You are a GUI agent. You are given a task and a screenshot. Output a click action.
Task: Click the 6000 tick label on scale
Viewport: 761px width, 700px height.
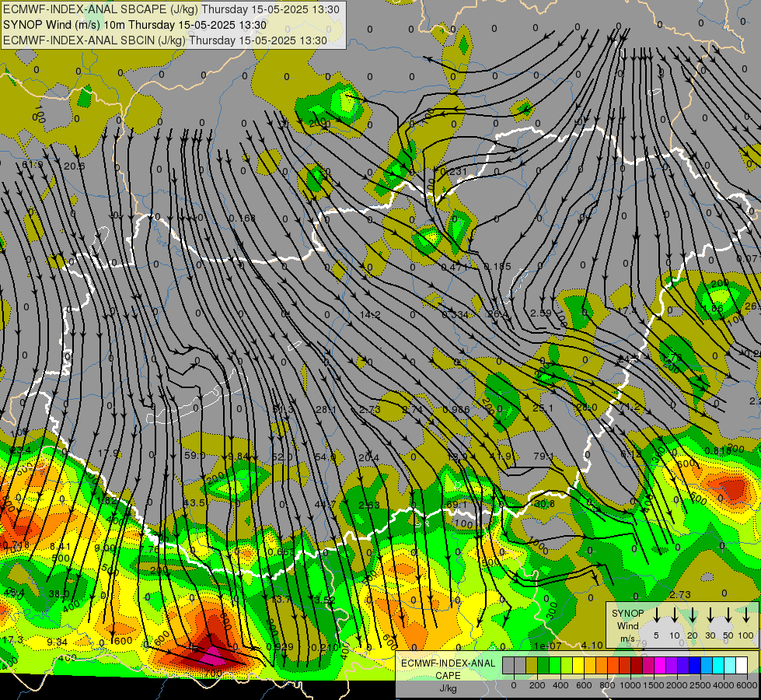[747, 685]
